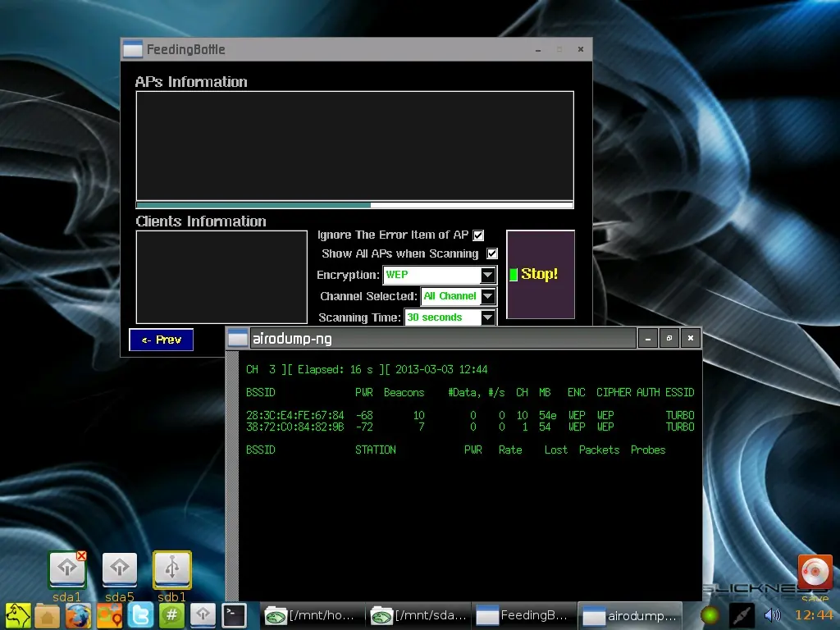The width and height of the screenshot is (840, 630).
Task: Open the sdb1 USB drive icon
Action: pyautogui.click(x=172, y=569)
